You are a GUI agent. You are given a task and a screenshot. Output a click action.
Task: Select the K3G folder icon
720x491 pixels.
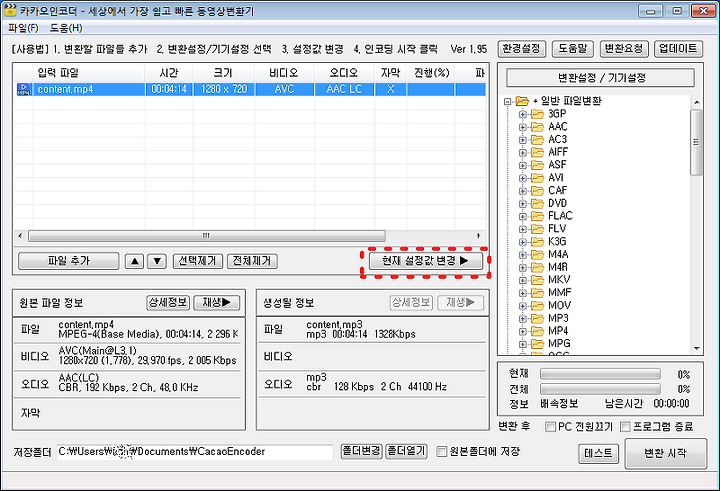[x=537, y=242]
